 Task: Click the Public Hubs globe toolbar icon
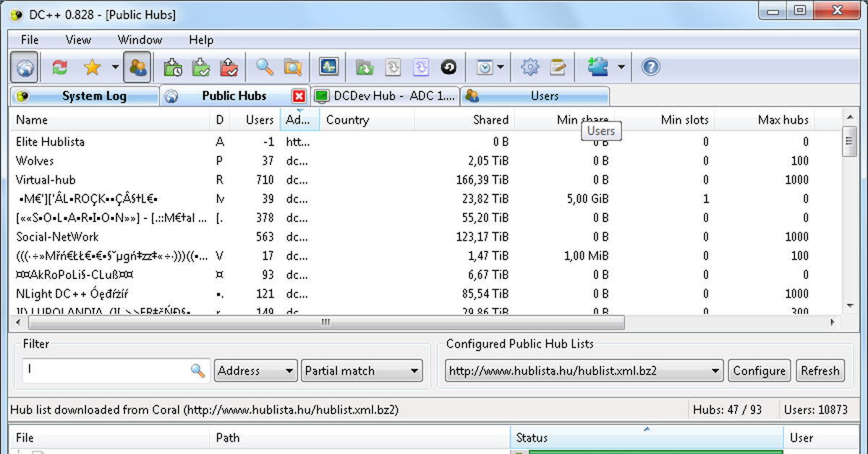25,68
